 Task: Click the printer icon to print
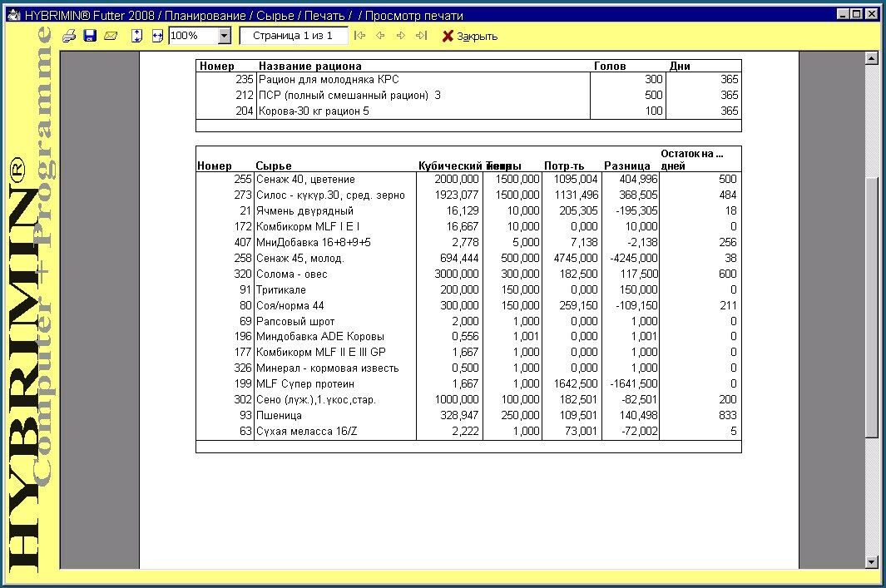(70, 36)
